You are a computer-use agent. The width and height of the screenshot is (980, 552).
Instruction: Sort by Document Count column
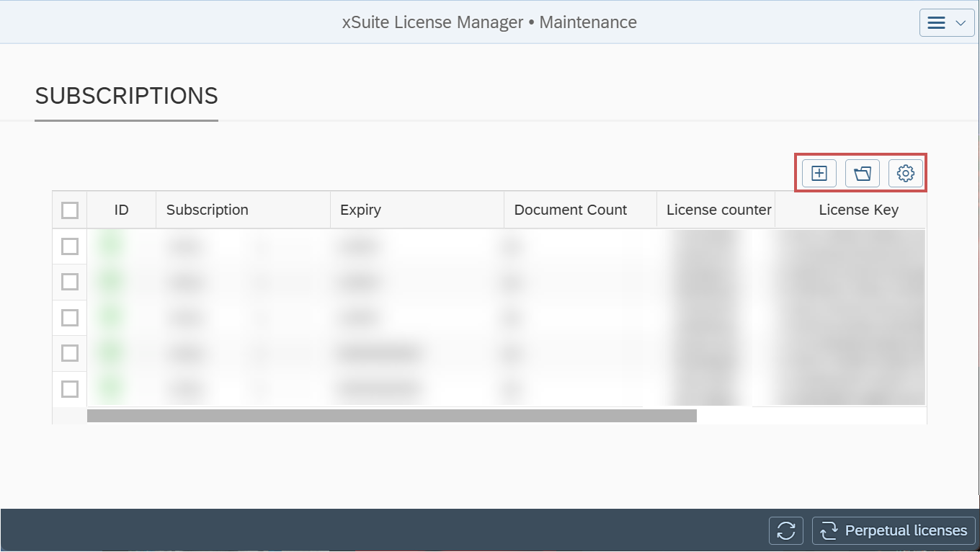[x=570, y=210]
